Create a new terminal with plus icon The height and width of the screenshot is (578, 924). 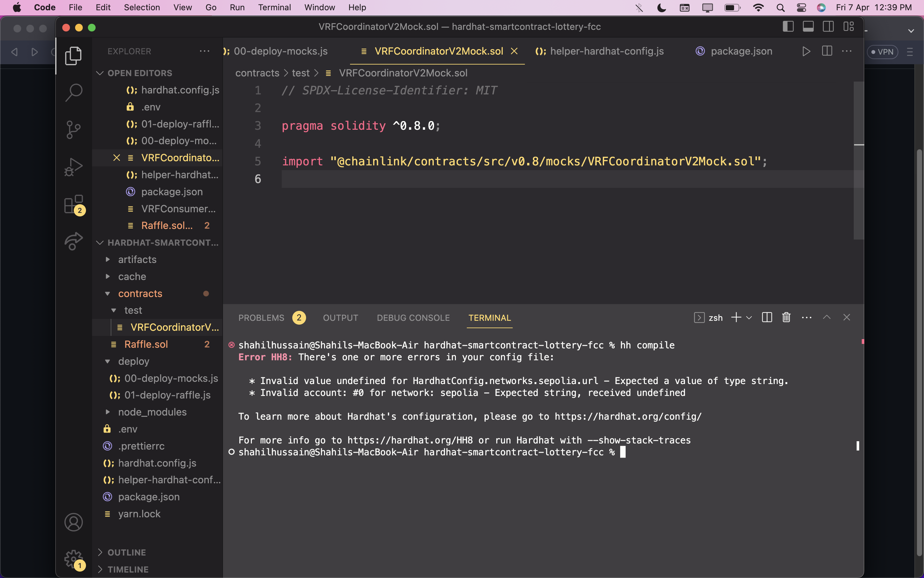[736, 317]
